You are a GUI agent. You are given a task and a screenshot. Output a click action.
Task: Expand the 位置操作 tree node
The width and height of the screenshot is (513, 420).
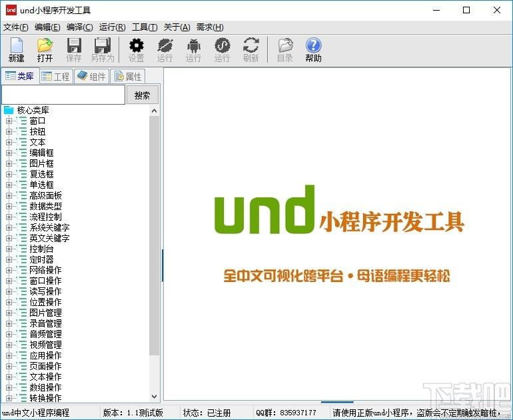tap(9, 302)
